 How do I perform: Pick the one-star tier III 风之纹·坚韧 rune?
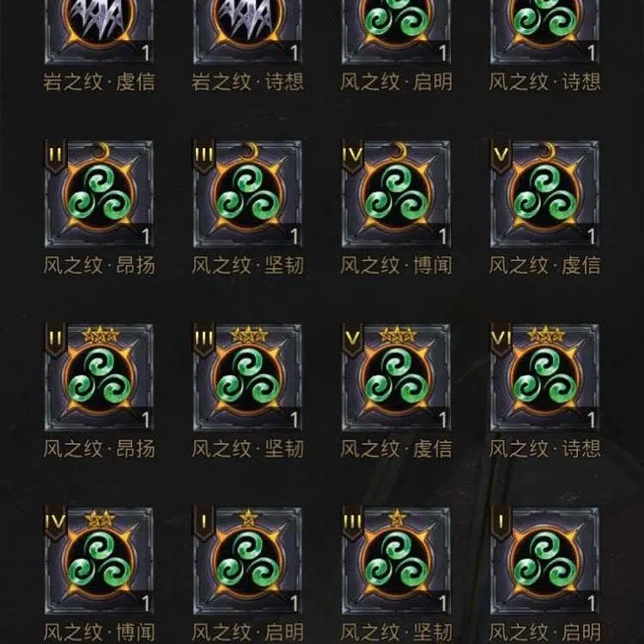click(396, 561)
